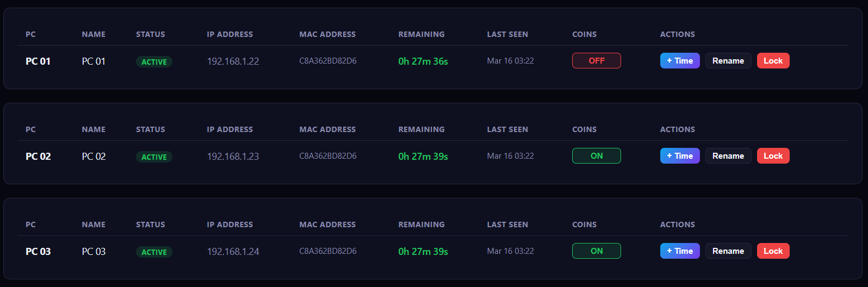The image size is (868, 287).
Task: Hit the red Lock button for PC 02
Action: [x=773, y=156]
